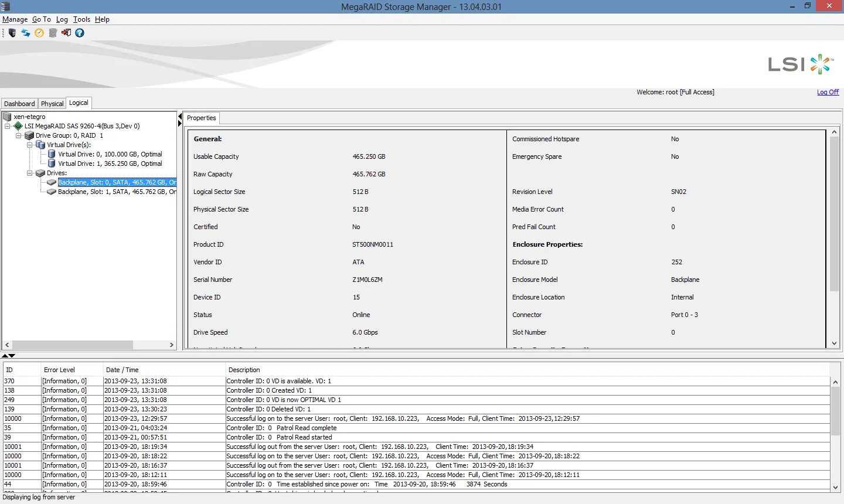Image resolution: width=844 pixels, height=504 pixels.
Task: Click the Virtual Drive 0 cylinder icon
Action: (x=52, y=154)
